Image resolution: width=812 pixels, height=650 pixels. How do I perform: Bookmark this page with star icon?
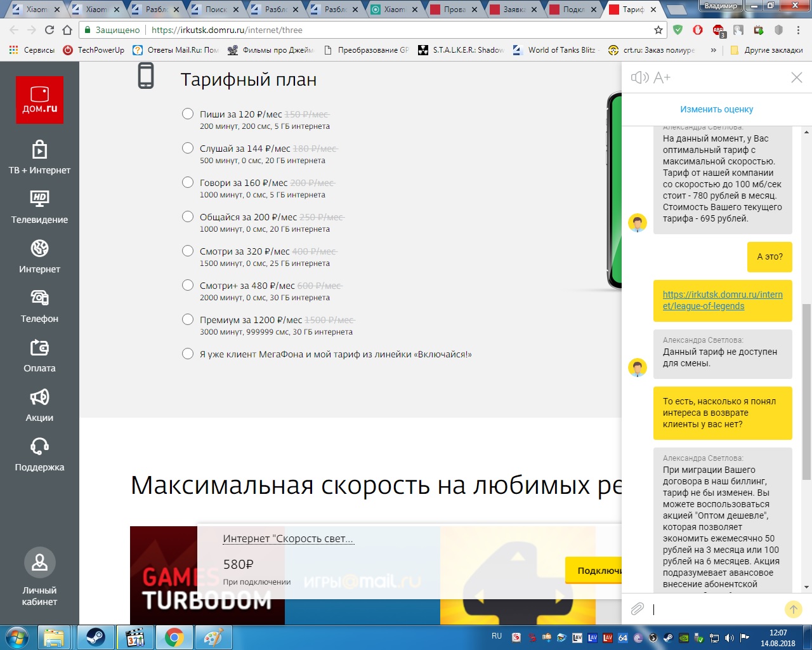point(658,30)
